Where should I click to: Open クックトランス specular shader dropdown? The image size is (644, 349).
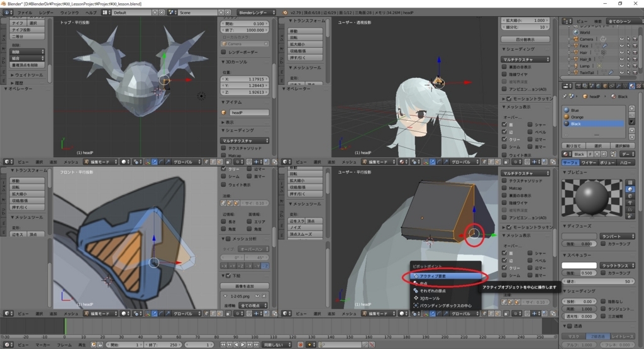[618, 265]
